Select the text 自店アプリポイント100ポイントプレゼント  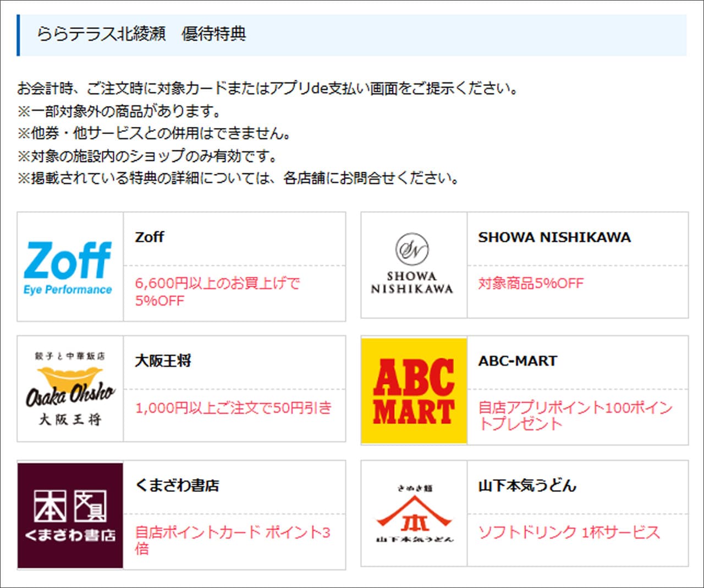tap(575, 415)
